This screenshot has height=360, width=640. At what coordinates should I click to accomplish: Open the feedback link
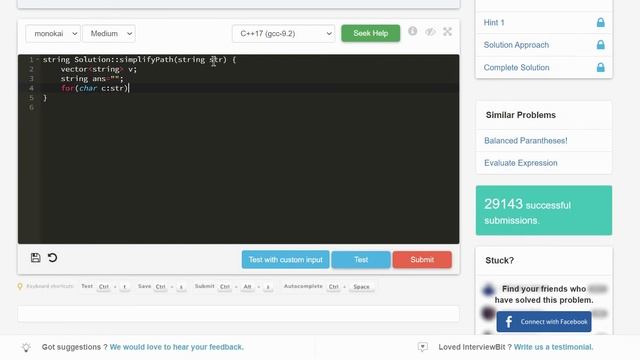coord(176,347)
